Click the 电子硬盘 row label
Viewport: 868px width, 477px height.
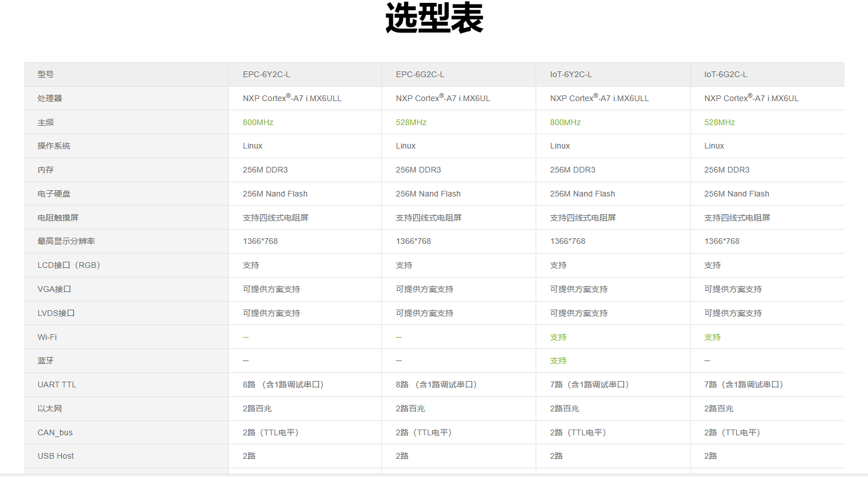point(54,194)
